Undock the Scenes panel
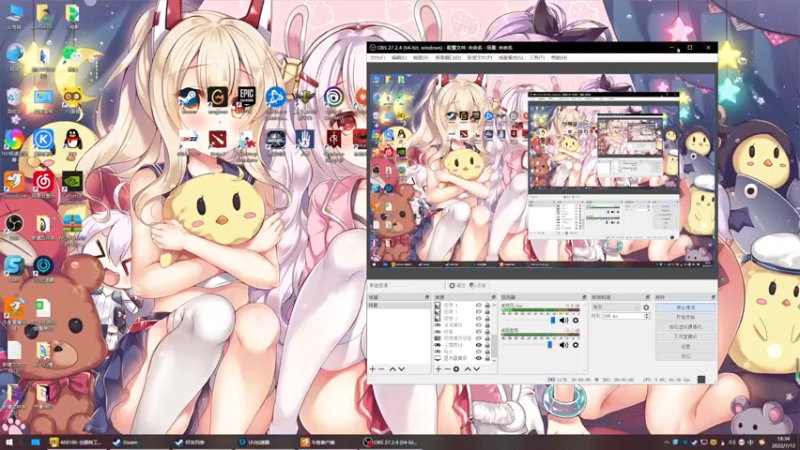Viewport: 800px width, 450px height. tap(427, 297)
